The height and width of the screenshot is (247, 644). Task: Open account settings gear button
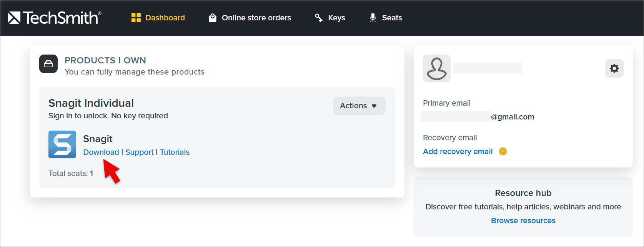614,68
